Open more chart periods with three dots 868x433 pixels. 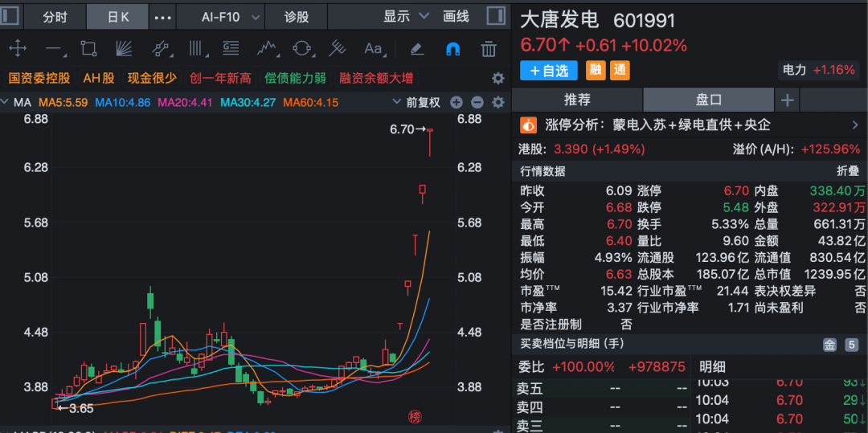pyautogui.click(x=162, y=17)
